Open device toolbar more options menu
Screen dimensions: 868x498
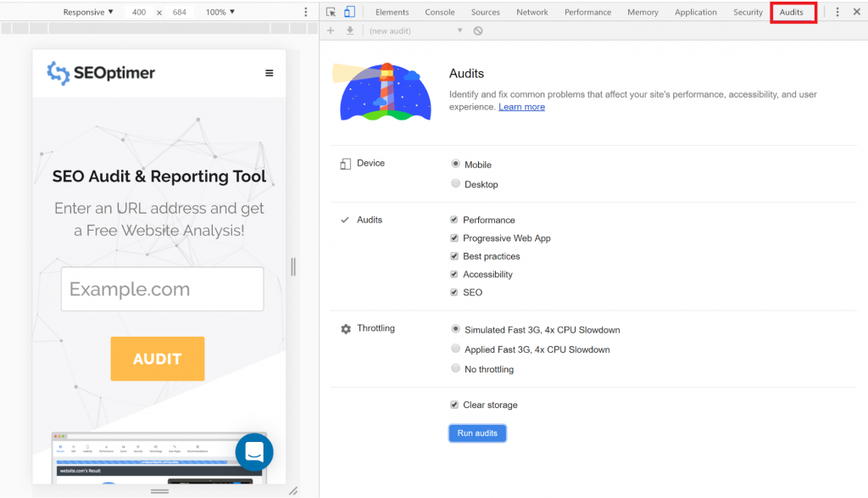pyautogui.click(x=306, y=12)
